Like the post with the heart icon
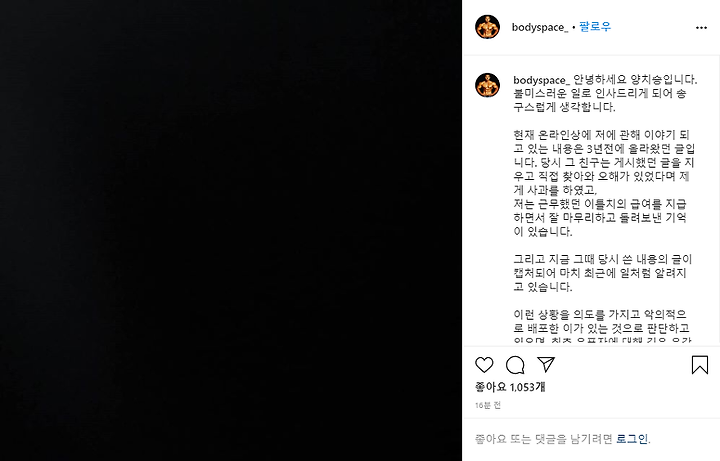Image resolution: width=720 pixels, height=461 pixels. (x=484, y=365)
